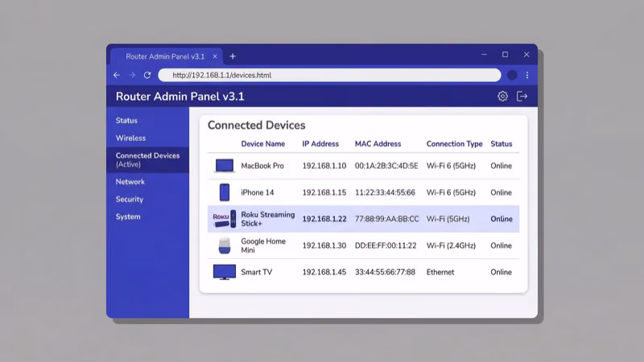Click the Smart TV Online status
The height and width of the screenshot is (362, 644).
501,272
